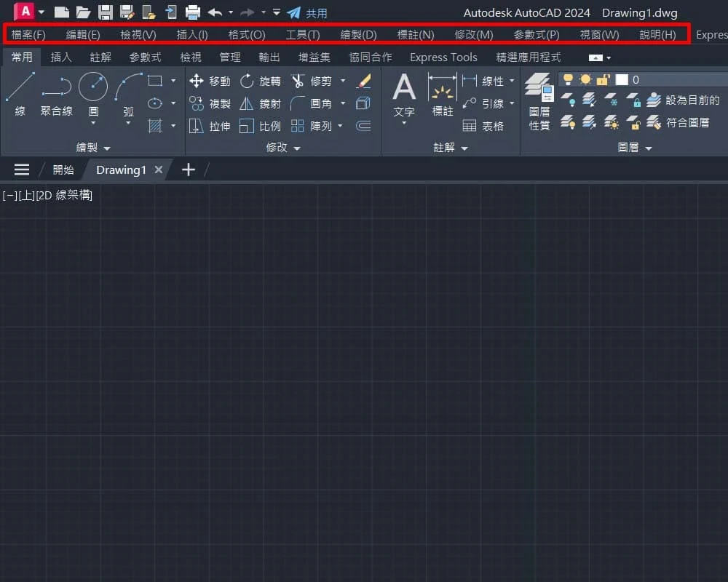Open the 修剪 trim dropdown arrow
This screenshot has width=728, height=582.
[343, 81]
